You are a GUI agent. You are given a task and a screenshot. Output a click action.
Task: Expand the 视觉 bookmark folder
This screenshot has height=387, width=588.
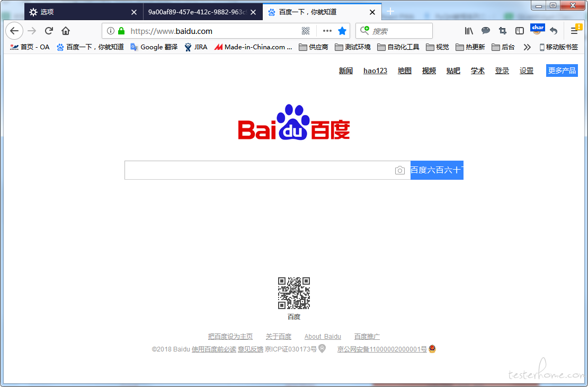(437, 47)
